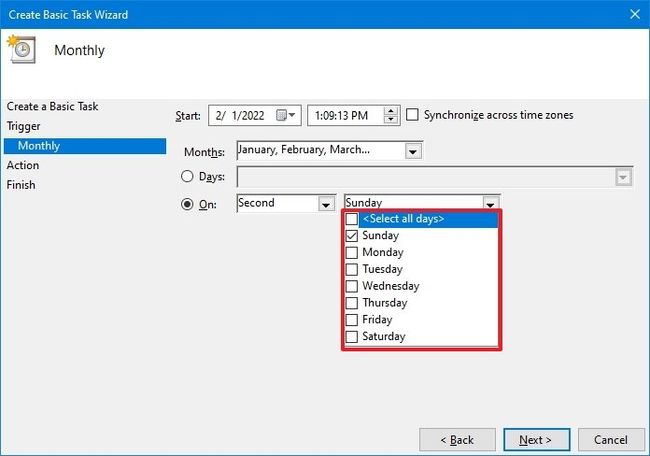
Task: Select the On radio button
Action: coord(188,203)
